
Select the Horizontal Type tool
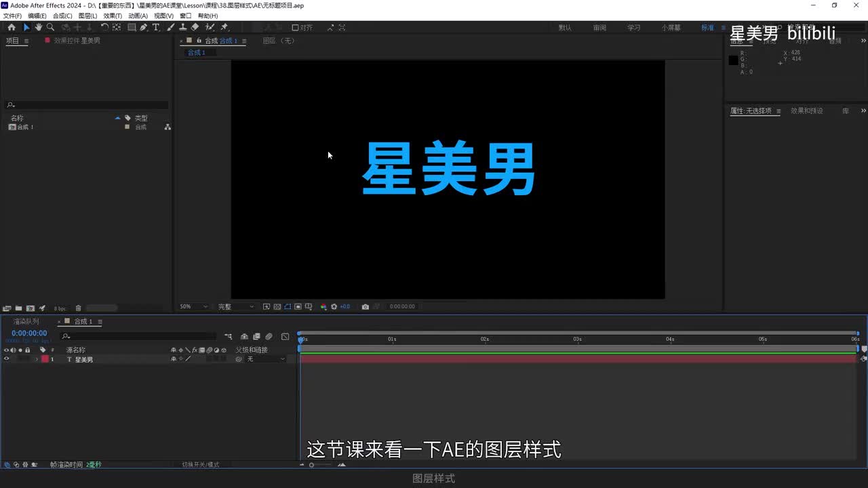tap(155, 27)
